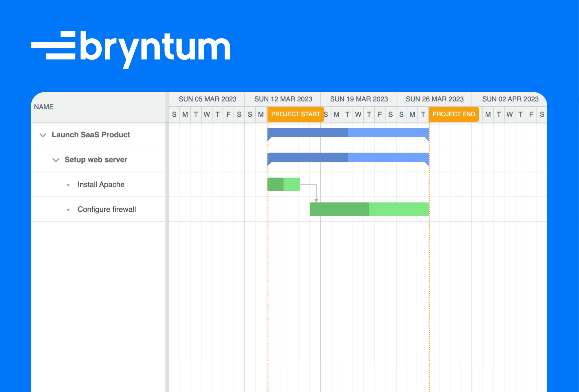Select the Configure firewall task name
The image size is (579, 392).
pos(107,209)
